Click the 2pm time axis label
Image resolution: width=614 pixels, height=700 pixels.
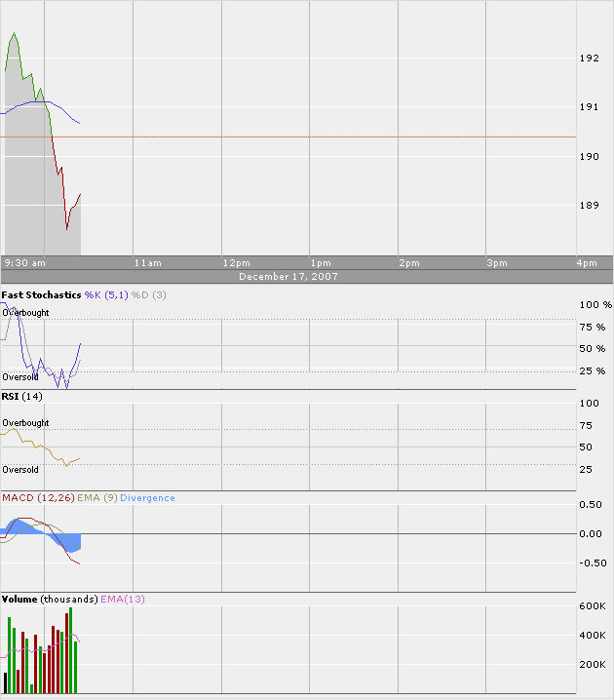tap(409, 263)
